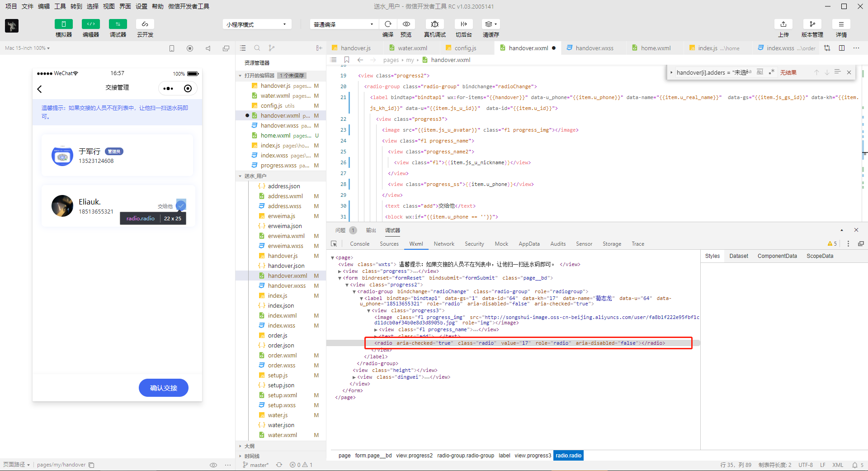Screen dimensions: 868x471
Task: Copy the page path pages/my/handover
Action: 91,465
